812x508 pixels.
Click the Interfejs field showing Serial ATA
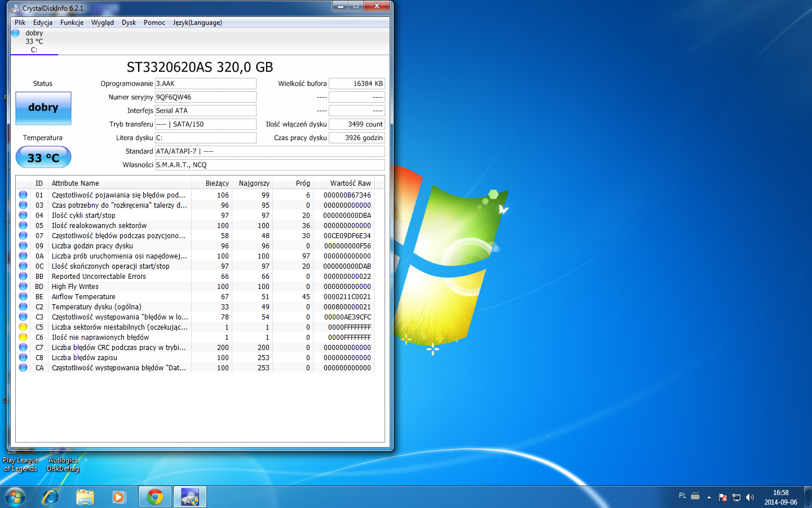[x=206, y=111]
